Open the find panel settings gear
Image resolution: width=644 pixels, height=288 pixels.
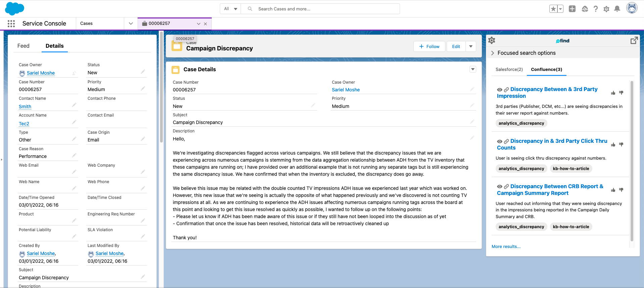tap(492, 40)
